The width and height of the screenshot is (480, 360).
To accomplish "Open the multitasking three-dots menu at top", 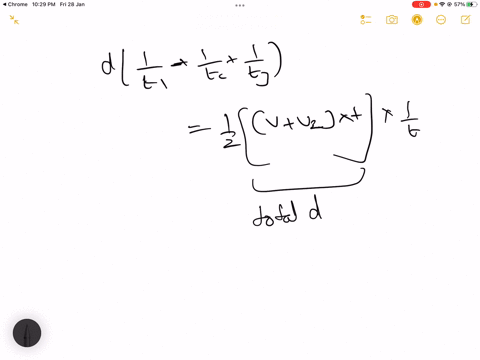I will 240,5.
